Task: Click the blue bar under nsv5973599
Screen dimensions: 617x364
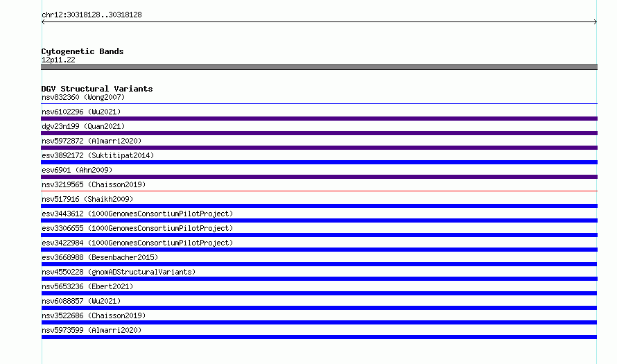Action: click(319, 337)
